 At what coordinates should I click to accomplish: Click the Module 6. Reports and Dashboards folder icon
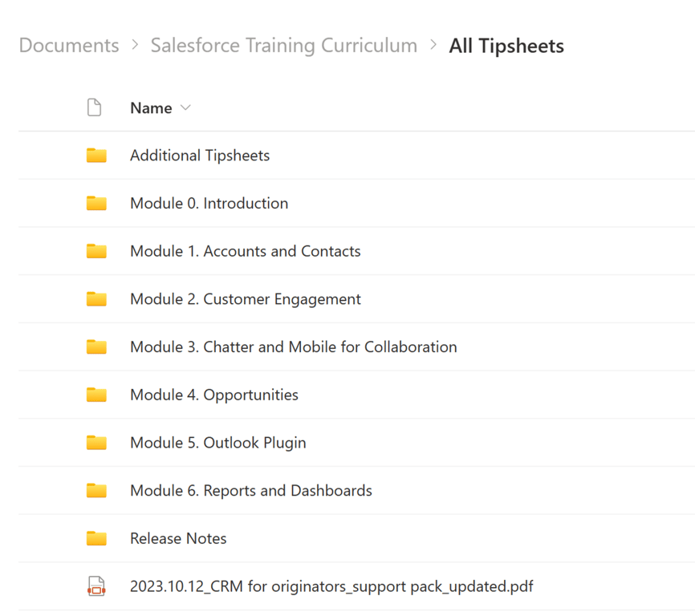click(96, 490)
